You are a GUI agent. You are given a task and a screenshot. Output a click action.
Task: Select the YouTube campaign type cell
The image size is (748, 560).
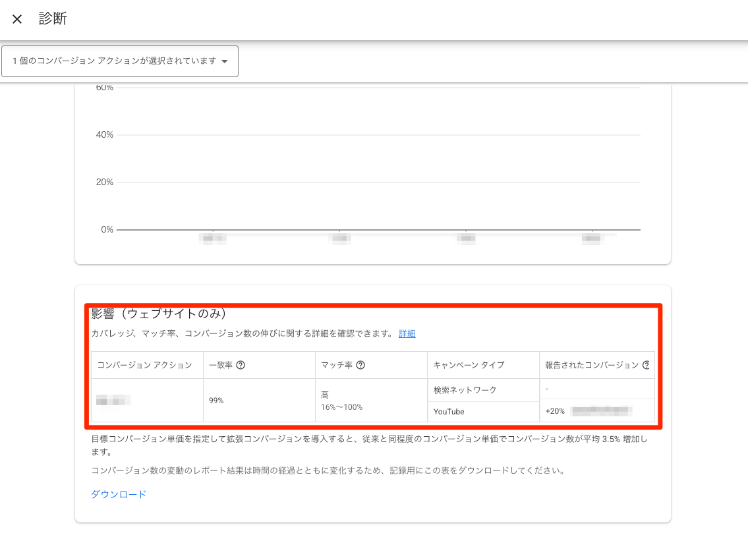[483, 412]
